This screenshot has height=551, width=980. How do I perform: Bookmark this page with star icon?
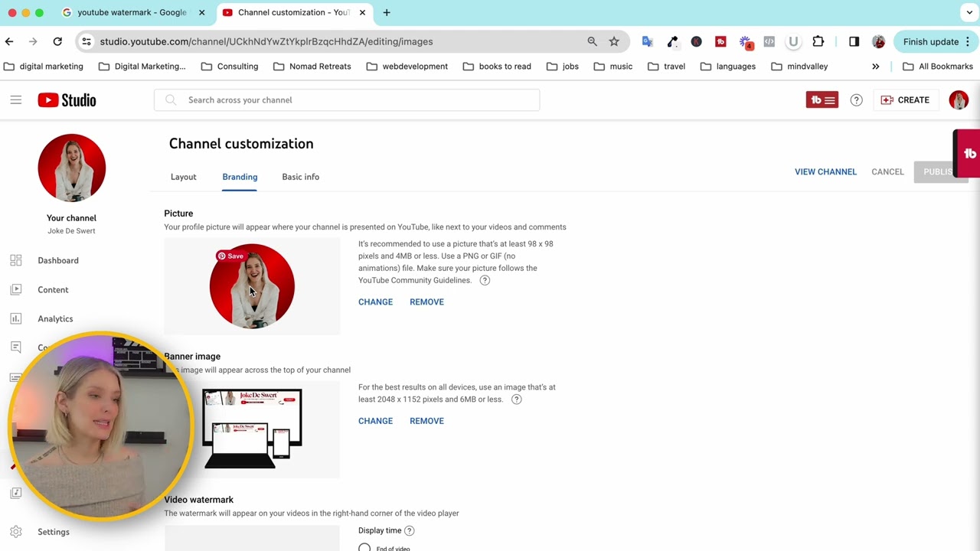point(614,41)
